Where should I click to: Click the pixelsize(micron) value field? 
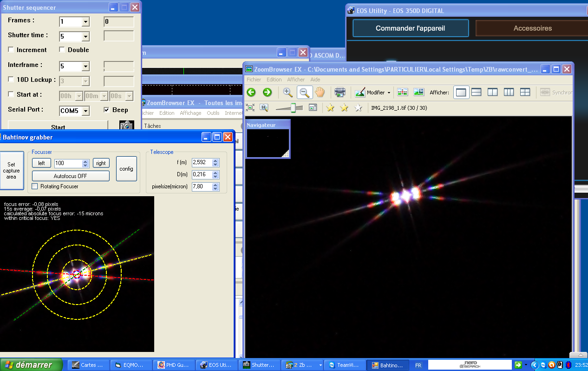[202, 186]
